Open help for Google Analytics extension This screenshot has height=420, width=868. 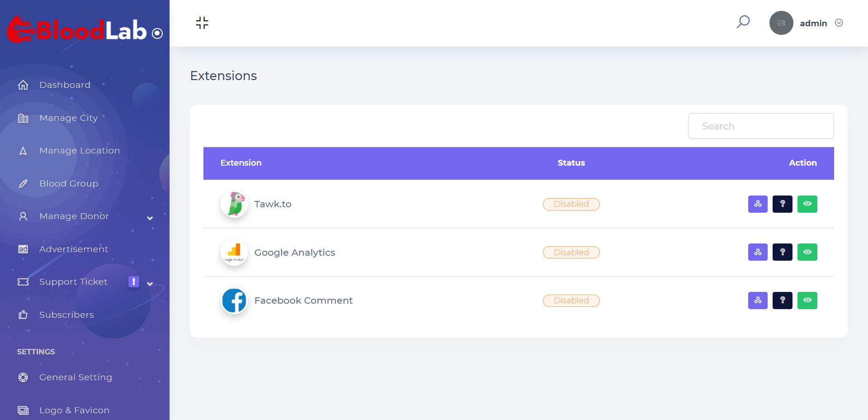(x=783, y=252)
